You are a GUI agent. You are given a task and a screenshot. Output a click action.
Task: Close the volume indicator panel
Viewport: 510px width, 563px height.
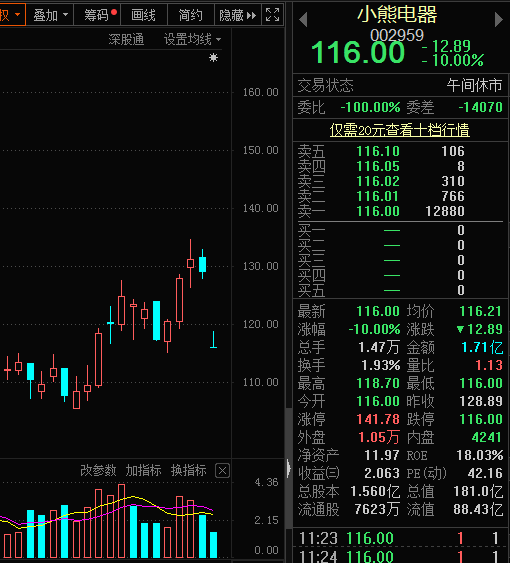222,470
